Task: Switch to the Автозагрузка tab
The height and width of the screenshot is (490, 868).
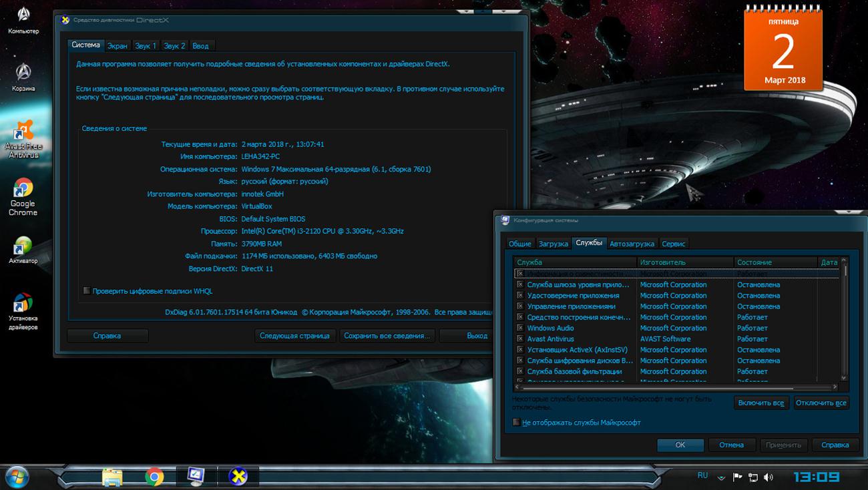Action: point(632,244)
